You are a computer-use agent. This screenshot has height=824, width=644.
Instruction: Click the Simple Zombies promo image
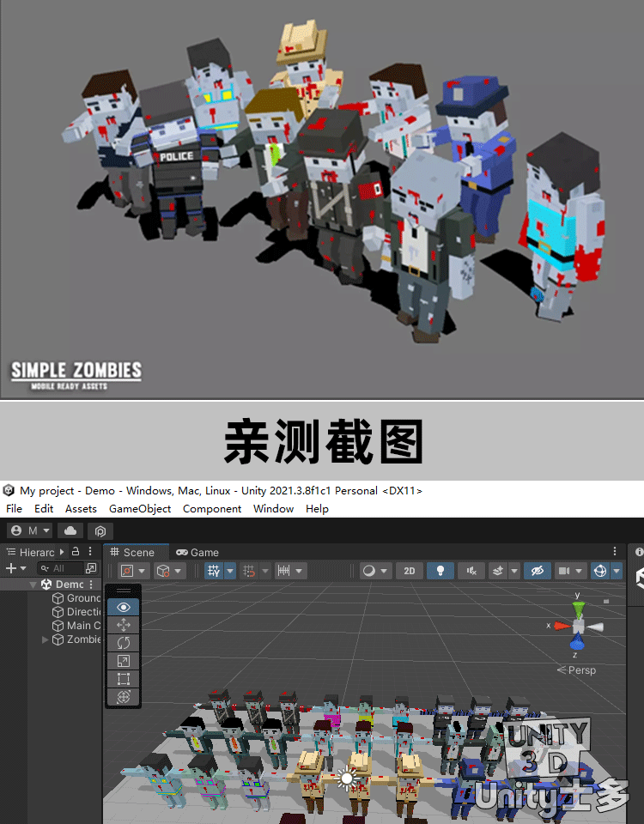click(322, 199)
